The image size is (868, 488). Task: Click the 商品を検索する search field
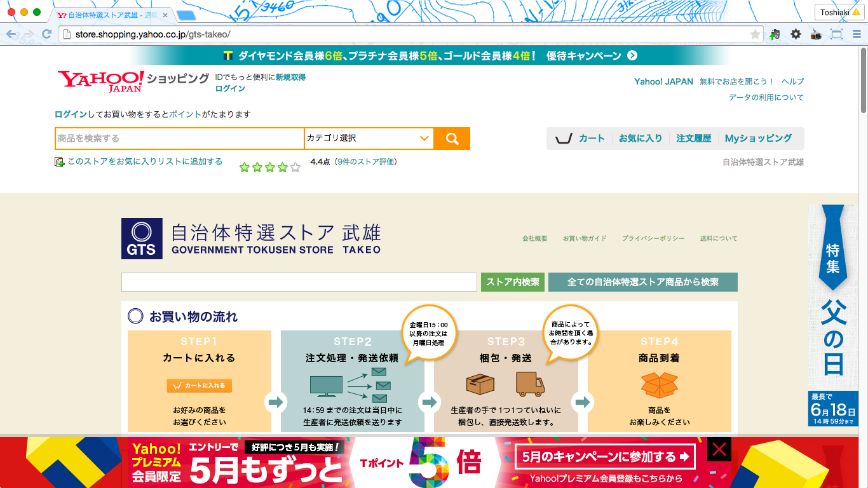click(180, 139)
